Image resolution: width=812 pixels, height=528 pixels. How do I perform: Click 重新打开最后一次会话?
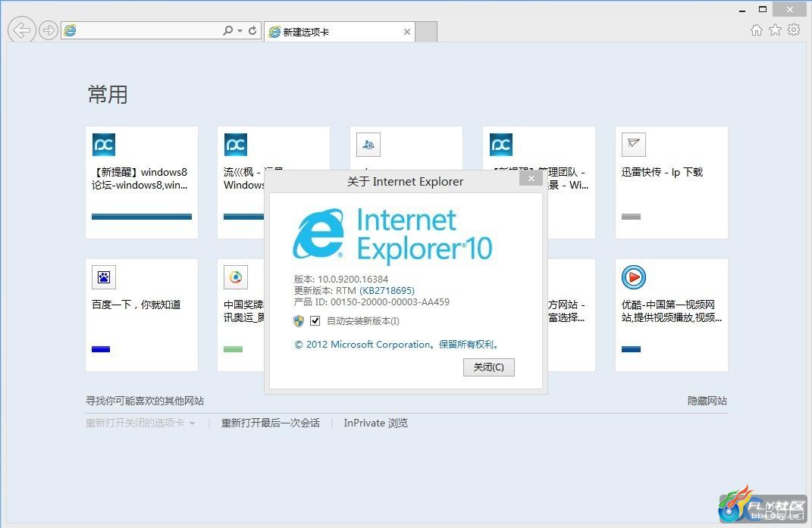pyautogui.click(x=271, y=423)
